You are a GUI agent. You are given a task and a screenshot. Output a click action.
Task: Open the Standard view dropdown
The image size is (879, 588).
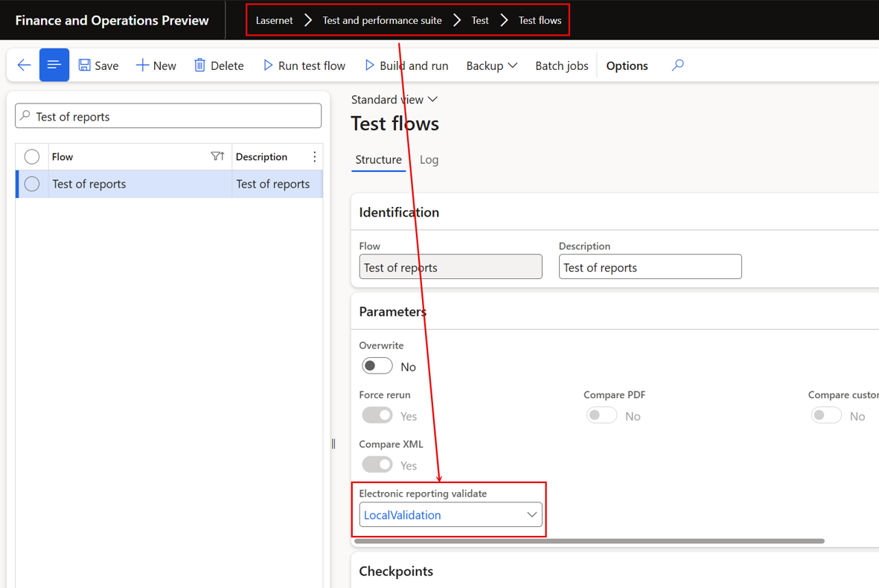(394, 100)
